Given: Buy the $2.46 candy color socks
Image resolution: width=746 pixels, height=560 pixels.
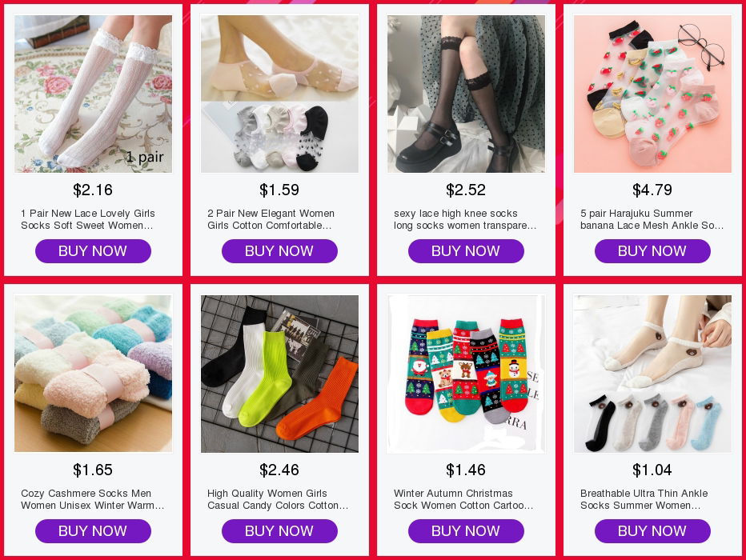Looking at the screenshot, I should click(x=280, y=531).
